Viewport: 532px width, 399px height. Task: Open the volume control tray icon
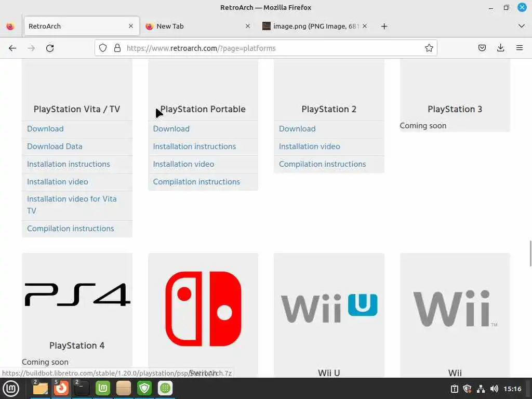[x=494, y=389]
